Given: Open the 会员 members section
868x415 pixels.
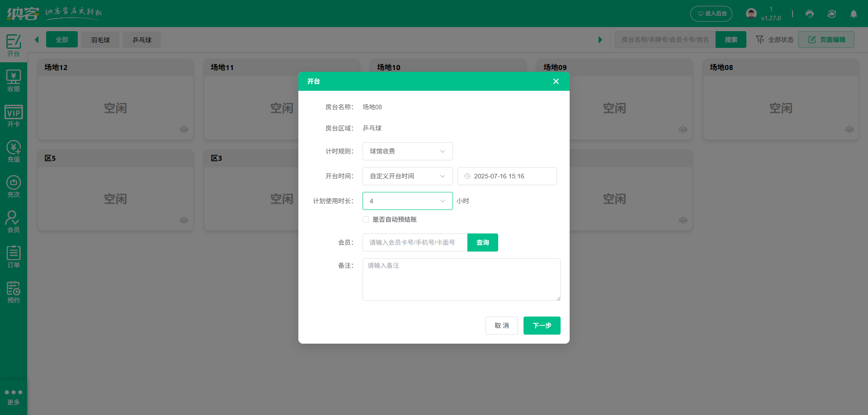Looking at the screenshot, I should [x=14, y=221].
